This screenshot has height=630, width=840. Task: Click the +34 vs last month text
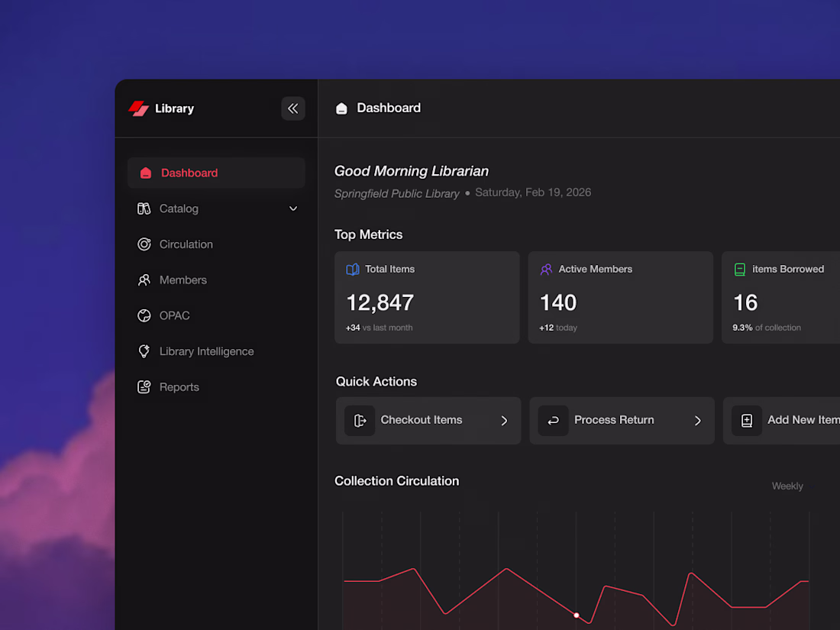(380, 328)
